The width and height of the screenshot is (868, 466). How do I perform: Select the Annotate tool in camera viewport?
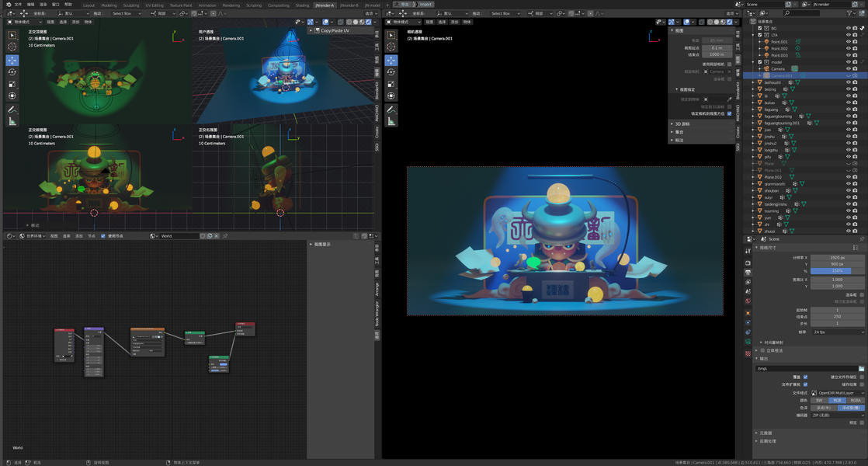click(x=391, y=110)
